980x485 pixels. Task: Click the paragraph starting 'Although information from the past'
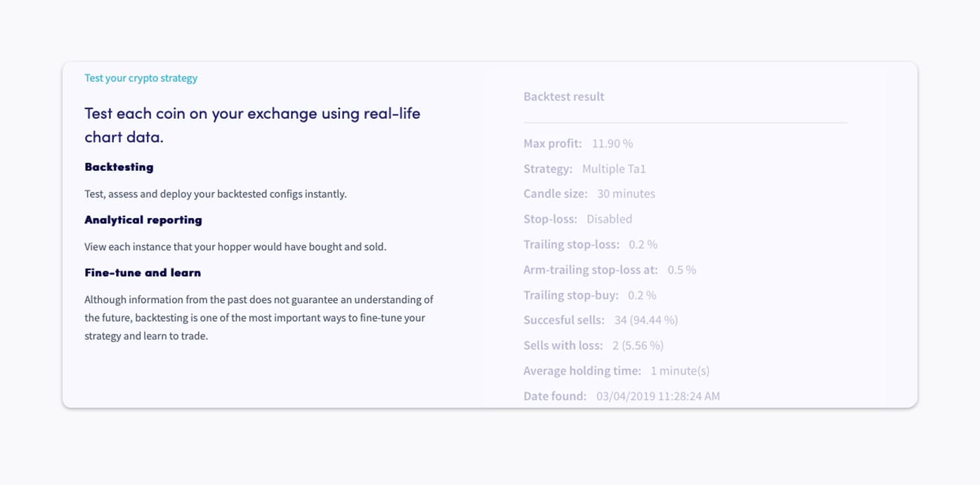point(259,318)
